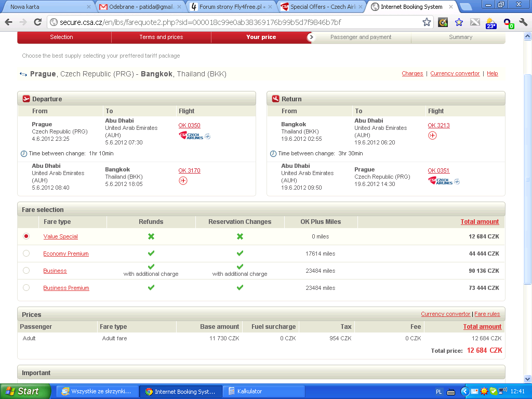Expand hidden system tray icons arrow
Image resolution: width=532 pixels, height=399 pixels.
(464, 392)
